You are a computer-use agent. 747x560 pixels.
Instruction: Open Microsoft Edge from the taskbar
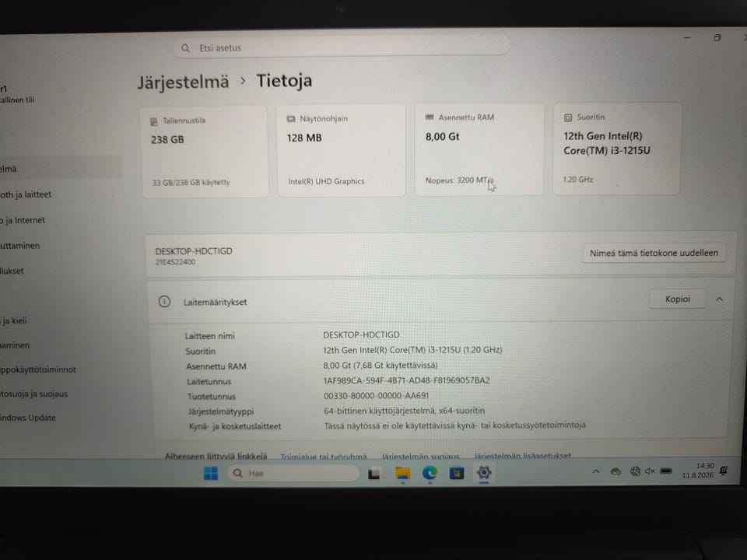[x=430, y=472]
